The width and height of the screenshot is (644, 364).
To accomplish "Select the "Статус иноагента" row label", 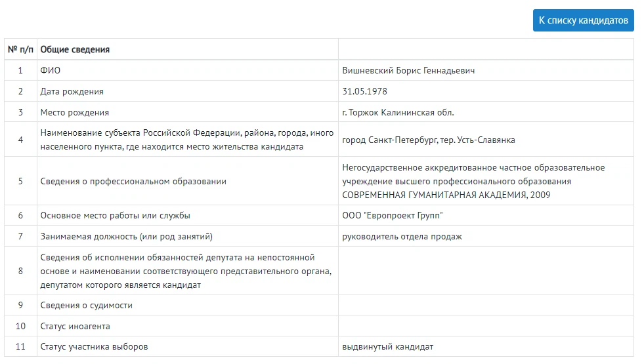I will pos(75,326).
